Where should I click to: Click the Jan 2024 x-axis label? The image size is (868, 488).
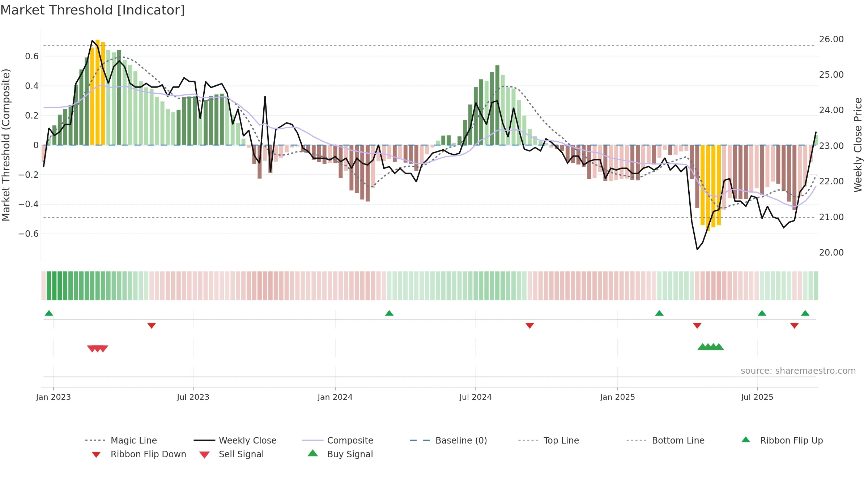335,397
